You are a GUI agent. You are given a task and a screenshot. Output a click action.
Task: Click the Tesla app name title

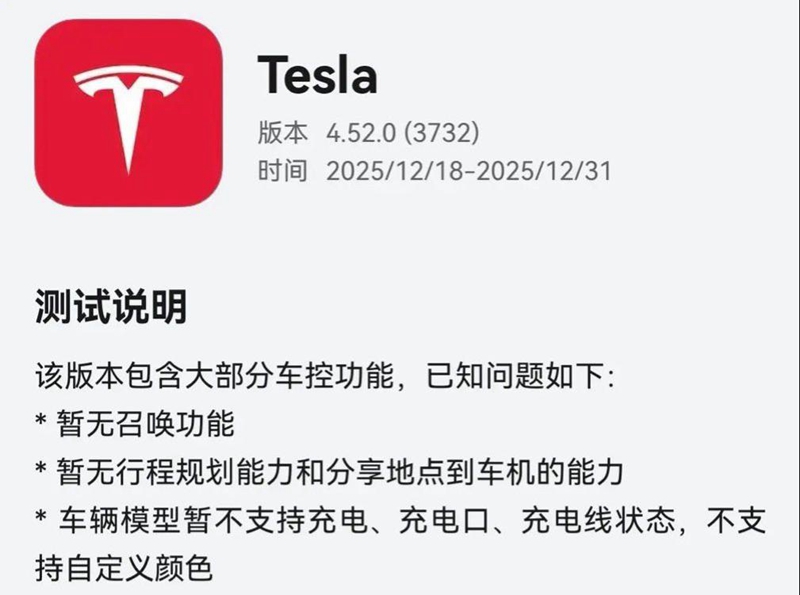point(317,75)
